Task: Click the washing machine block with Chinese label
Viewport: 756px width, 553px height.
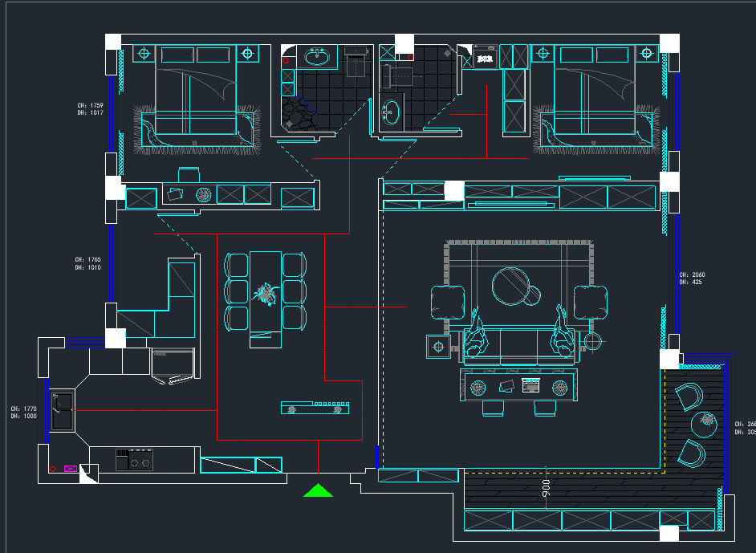Action: point(484,58)
